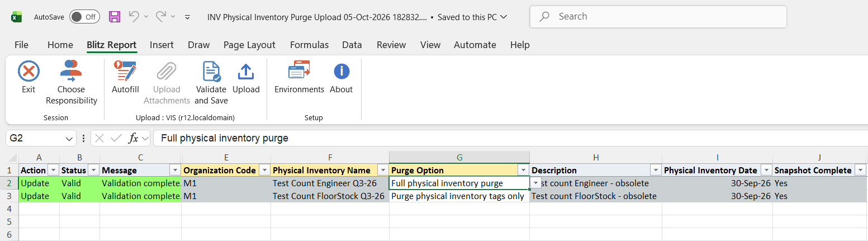The image size is (868, 241).
Task: Open the Name Box dropdown
Action: point(70,138)
